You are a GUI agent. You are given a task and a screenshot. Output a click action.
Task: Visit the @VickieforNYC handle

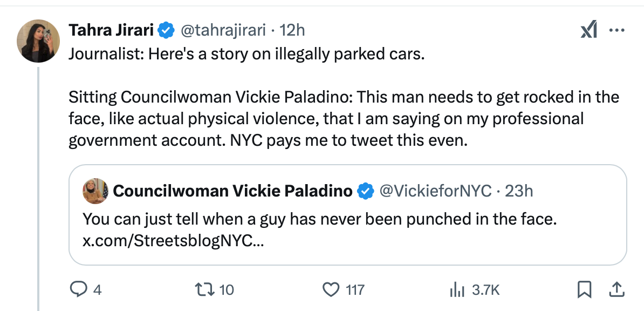click(x=436, y=191)
